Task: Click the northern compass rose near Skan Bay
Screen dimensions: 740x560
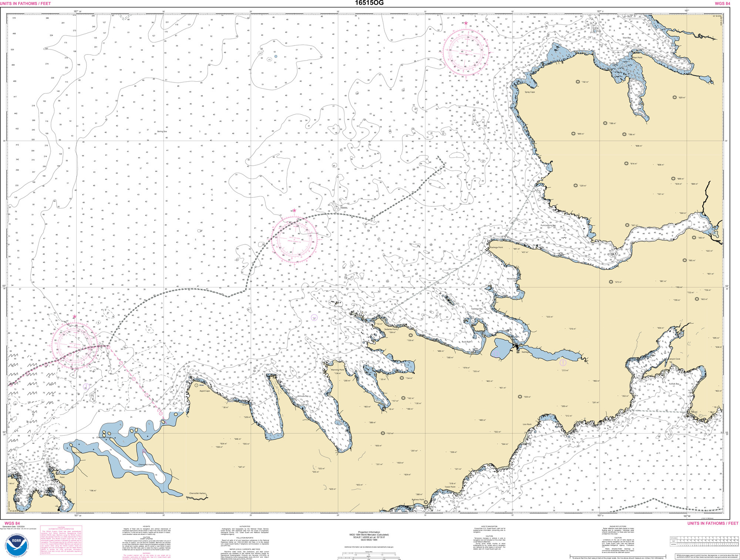Action: [467, 52]
